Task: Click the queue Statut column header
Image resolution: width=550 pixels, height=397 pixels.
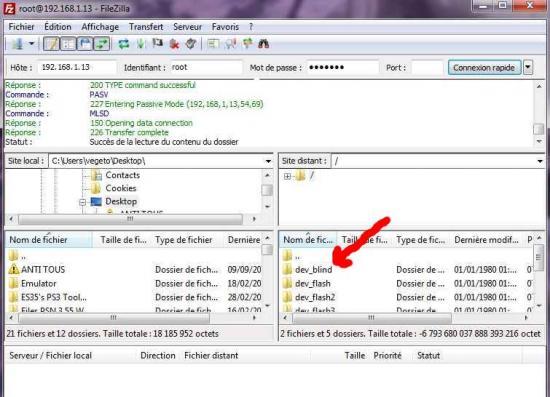Action: tap(428, 355)
